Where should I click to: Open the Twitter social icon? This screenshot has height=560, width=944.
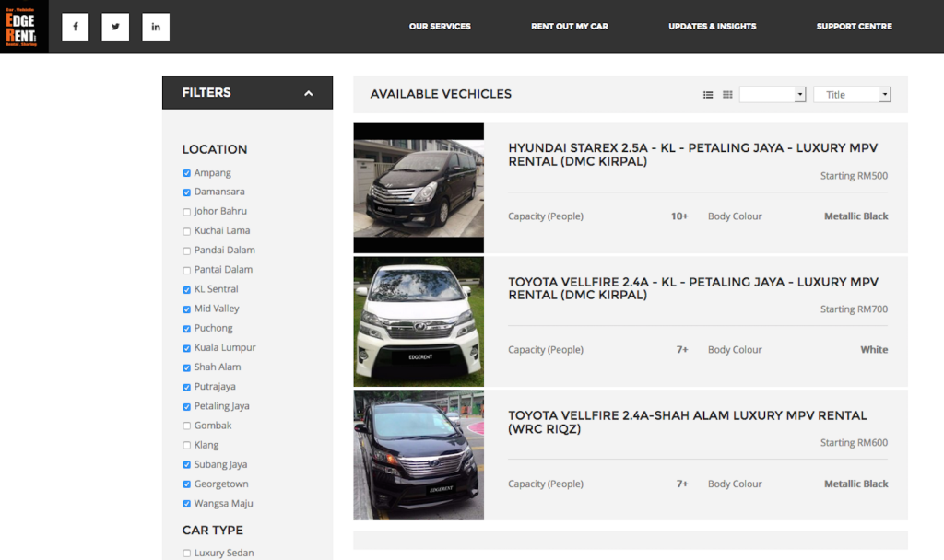[115, 27]
